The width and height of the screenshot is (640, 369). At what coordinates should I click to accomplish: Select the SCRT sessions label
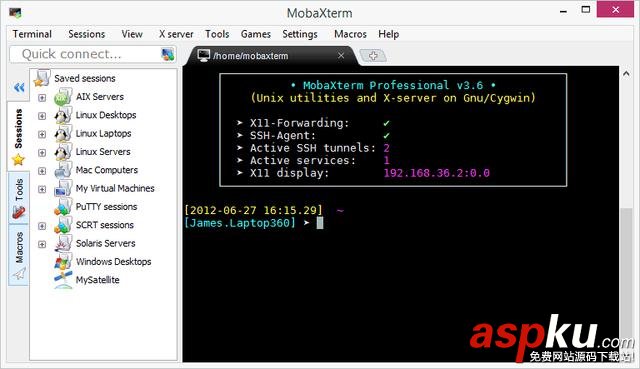104,225
